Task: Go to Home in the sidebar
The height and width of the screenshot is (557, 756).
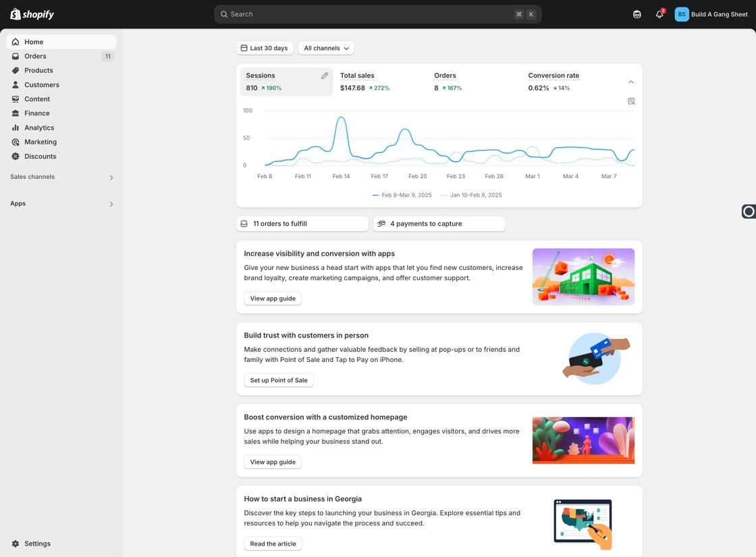Action: [x=61, y=42]
